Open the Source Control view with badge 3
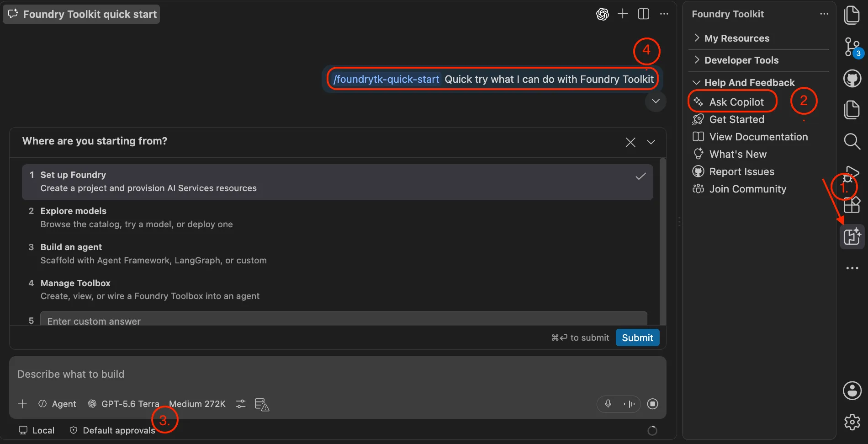 point(852,47)
